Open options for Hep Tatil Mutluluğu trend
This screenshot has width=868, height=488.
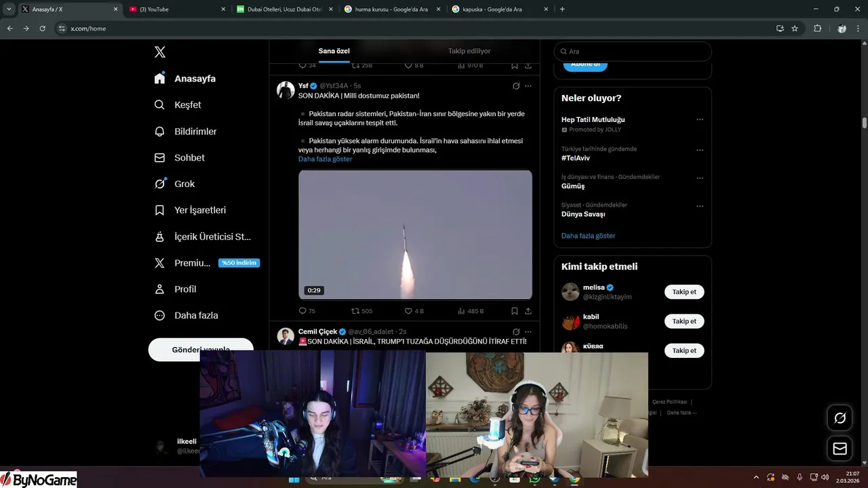click(700, 120)
